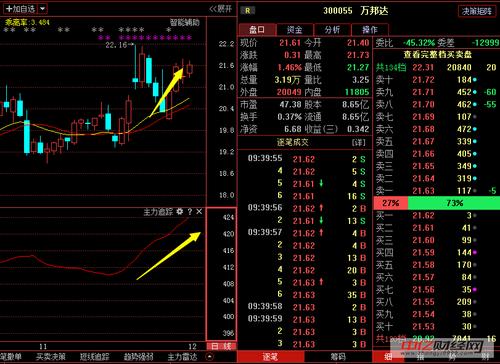Click the 逐笔成交 section header

click(x=292, y=143)
